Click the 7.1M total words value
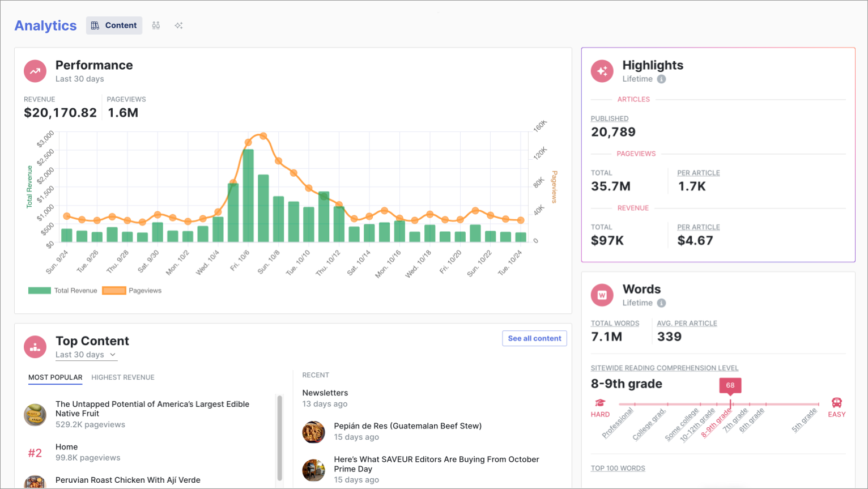The height and width of the screenshot is (489, 868). click(x=606, y=337)
